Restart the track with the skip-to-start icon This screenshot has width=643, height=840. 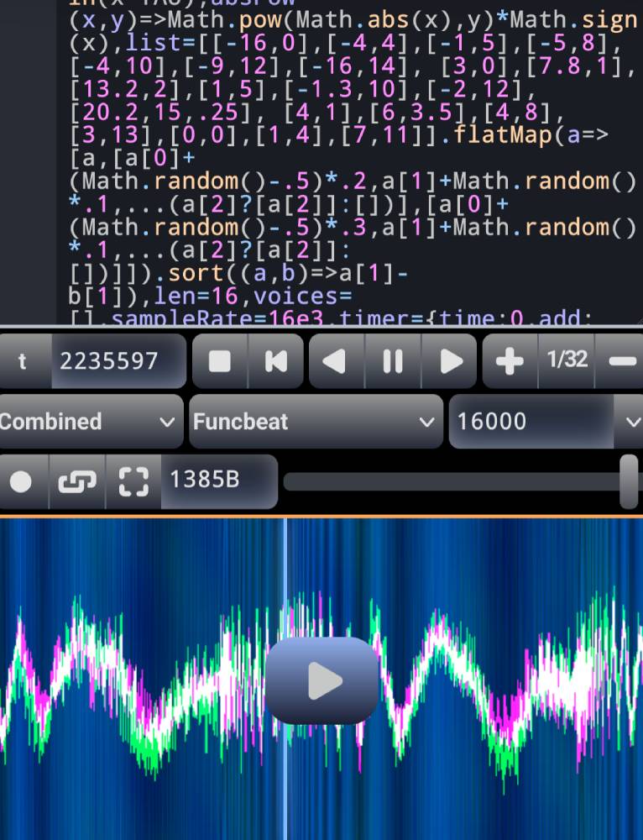[x=275, y=361]
